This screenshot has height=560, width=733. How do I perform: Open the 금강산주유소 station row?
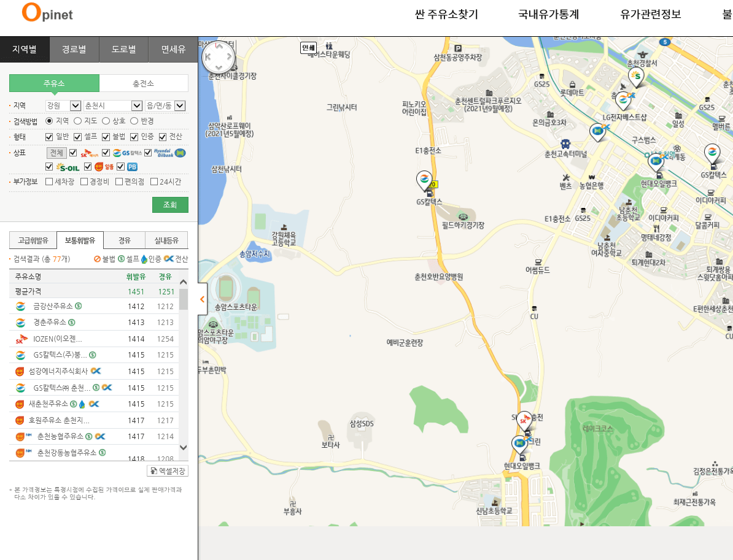pyautogui.click(x=93, y=307)
